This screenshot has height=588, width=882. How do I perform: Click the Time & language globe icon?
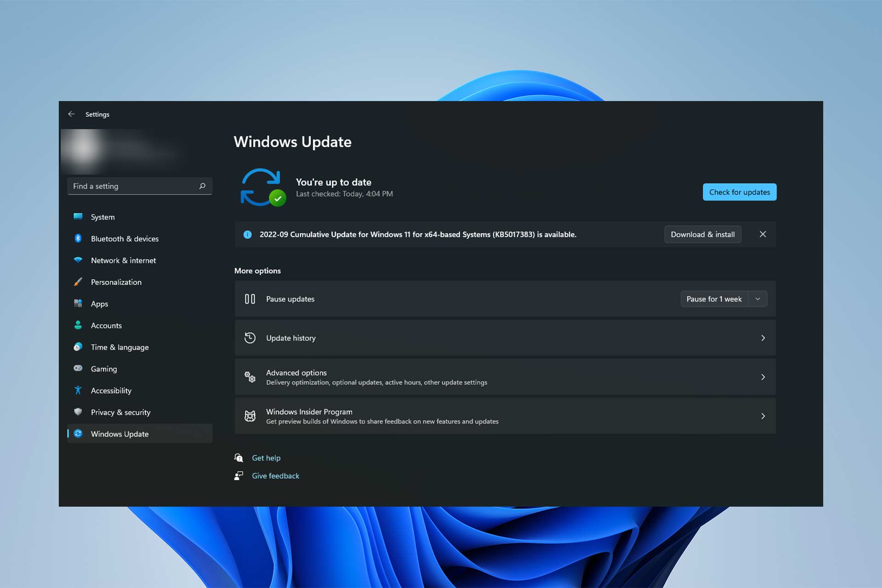[78, 347]
